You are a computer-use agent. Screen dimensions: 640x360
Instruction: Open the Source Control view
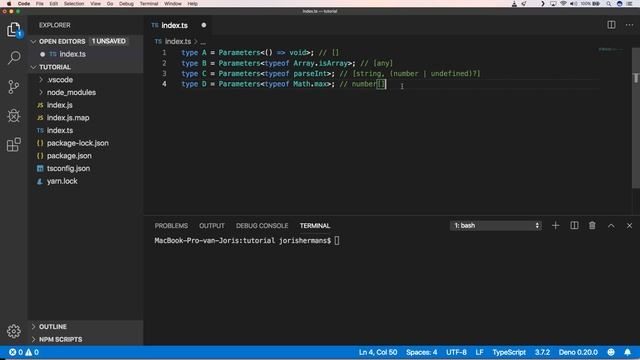tap(13, 87)
